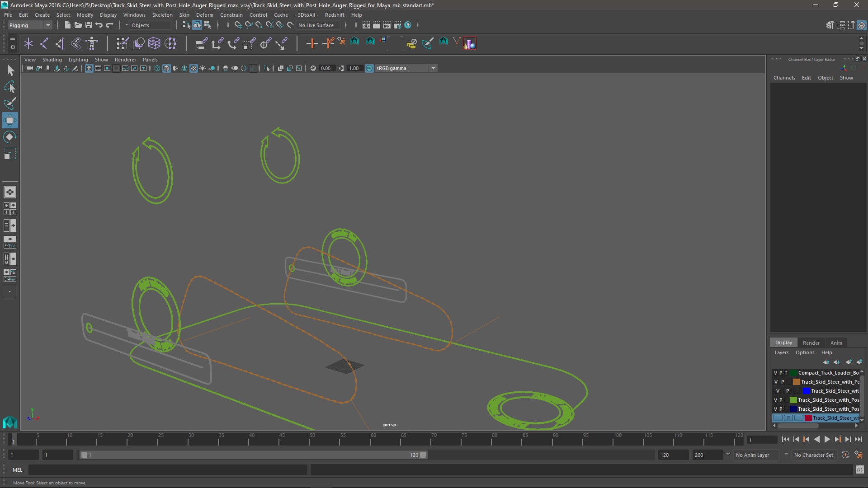
Task: Toggle the viewport grid display button
Action: [x=89, y=68]
